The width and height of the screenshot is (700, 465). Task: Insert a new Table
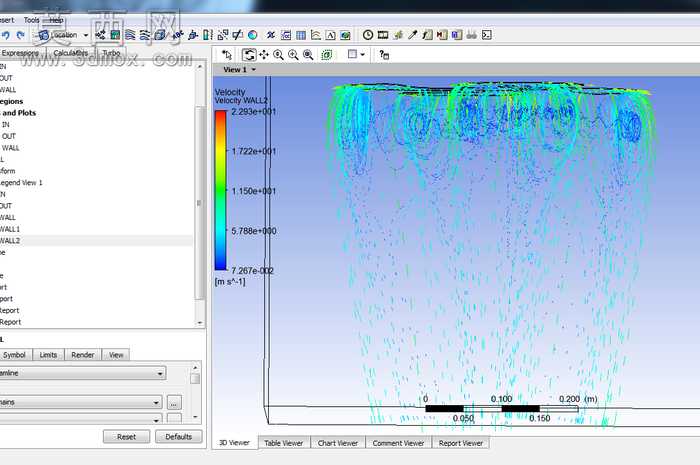301,35
